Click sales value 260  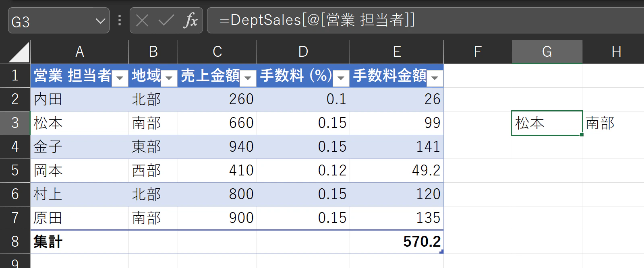click(217, 99)
